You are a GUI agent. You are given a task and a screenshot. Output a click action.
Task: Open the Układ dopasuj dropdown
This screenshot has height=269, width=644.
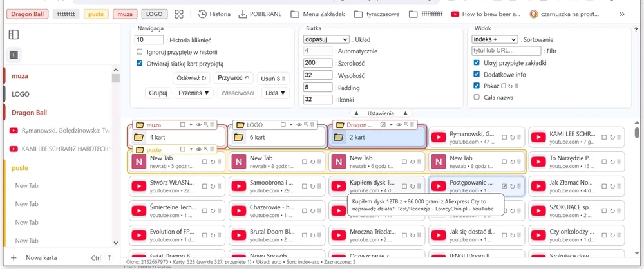pos(326,39)
